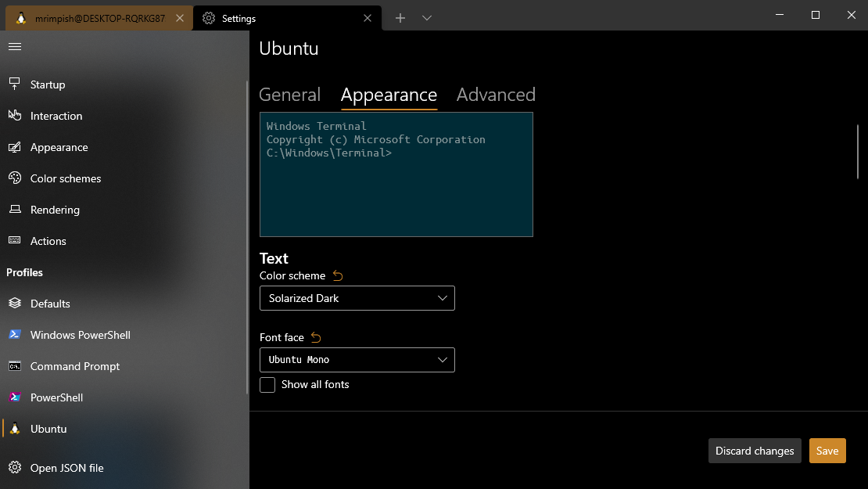This screenshot has height=489, width=868.
Task: Go to Color schemes settings
Action: (66, 178)
